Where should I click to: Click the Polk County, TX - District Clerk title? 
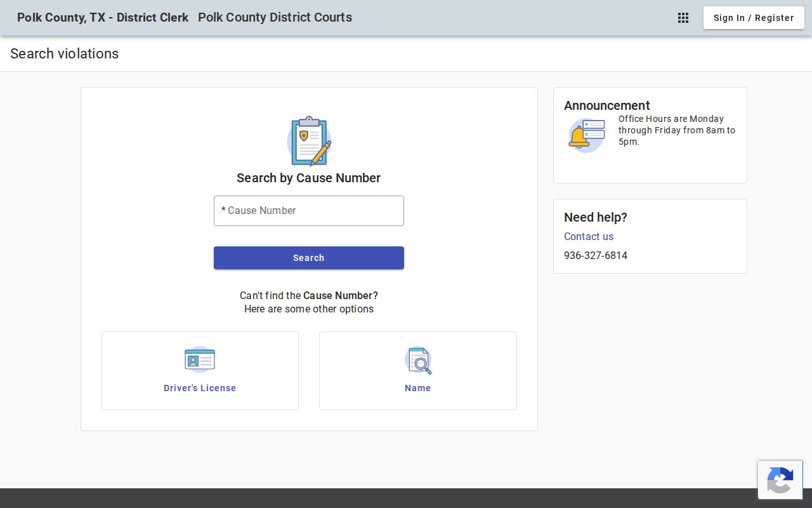tap(103, 18)
